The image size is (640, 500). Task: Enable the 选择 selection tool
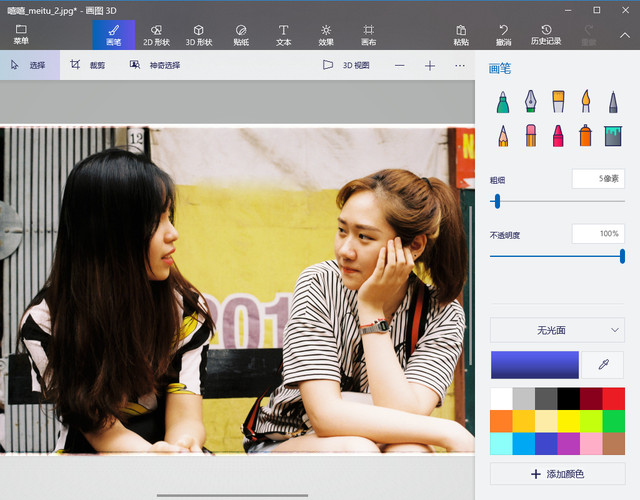pos(29,65)
